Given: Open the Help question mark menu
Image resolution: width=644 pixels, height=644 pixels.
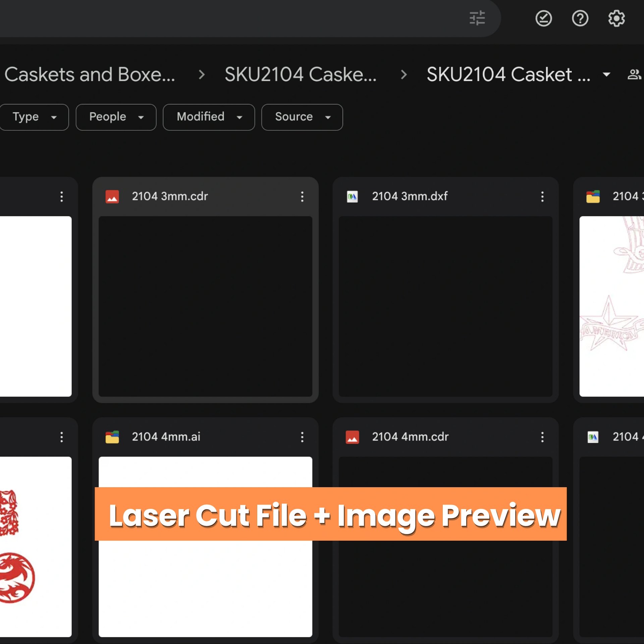Looking at the screenshot, I should [580, 18].
